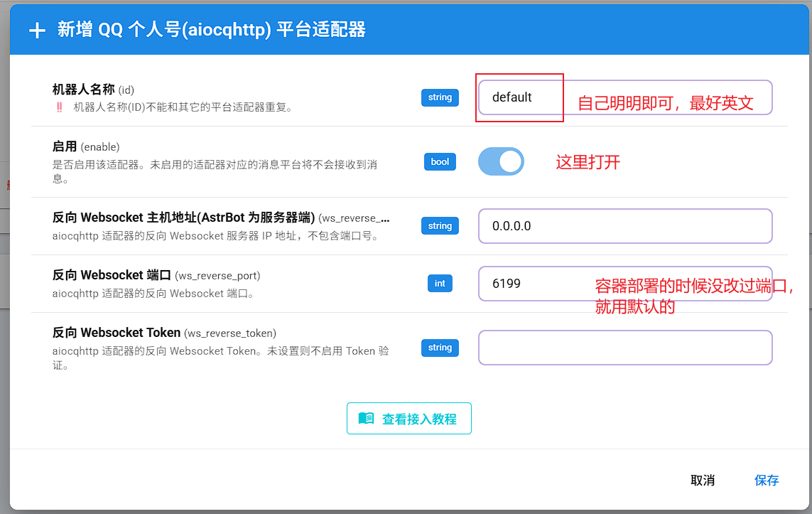Click the description under 反向 Websocket 端口
The image size is (812, 514).
click(x=153, y=294)
